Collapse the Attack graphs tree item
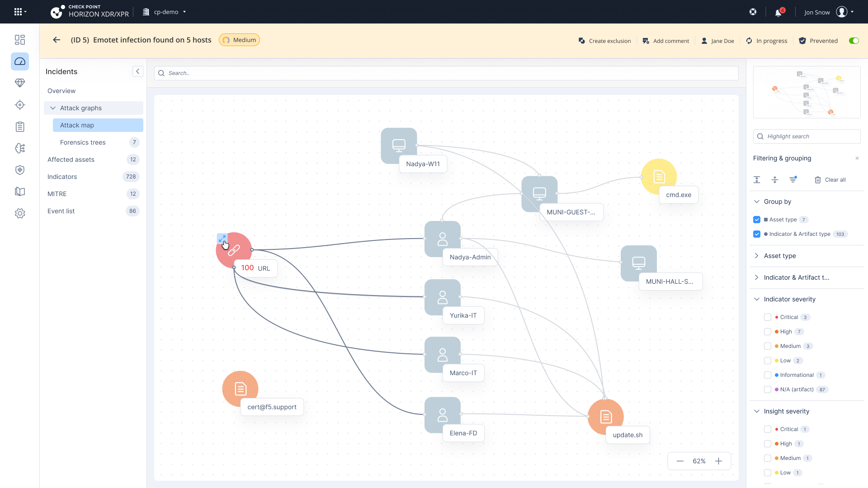The height and width of the screenshot is (488, 868). pyautogui.click(x=53, y=108)
